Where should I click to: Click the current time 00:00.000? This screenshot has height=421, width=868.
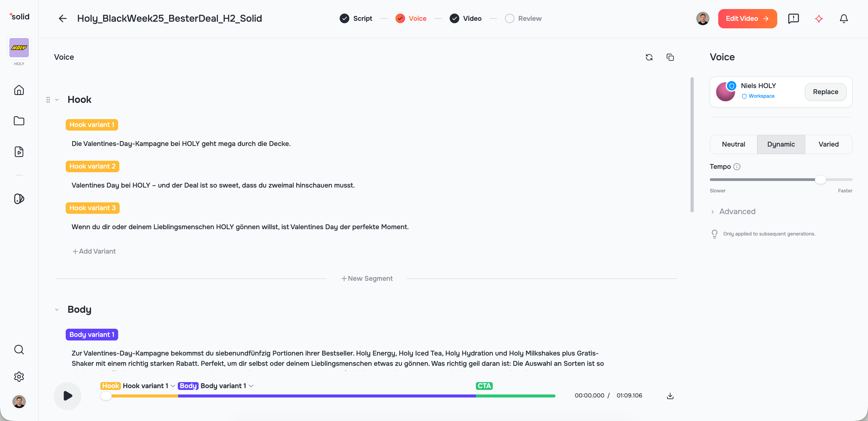tap(589, 395)
